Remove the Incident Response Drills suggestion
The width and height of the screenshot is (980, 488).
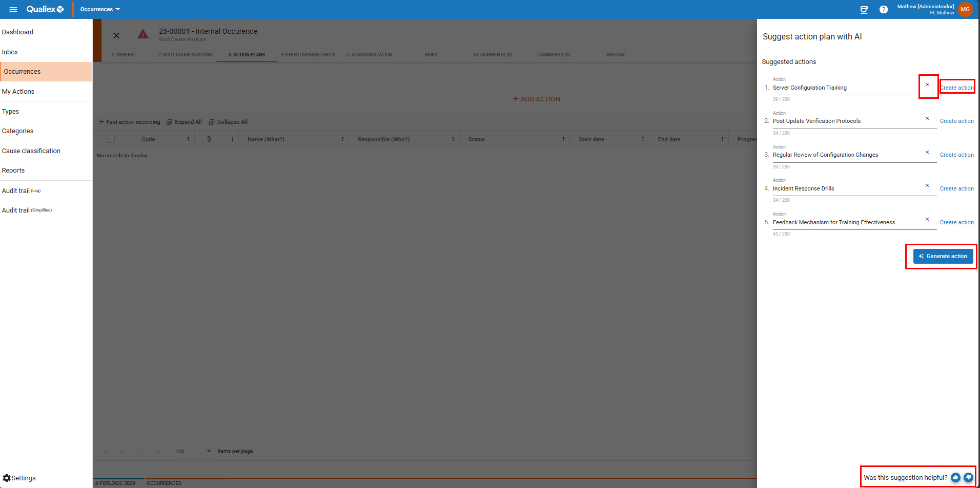click(x=927, y=186)
